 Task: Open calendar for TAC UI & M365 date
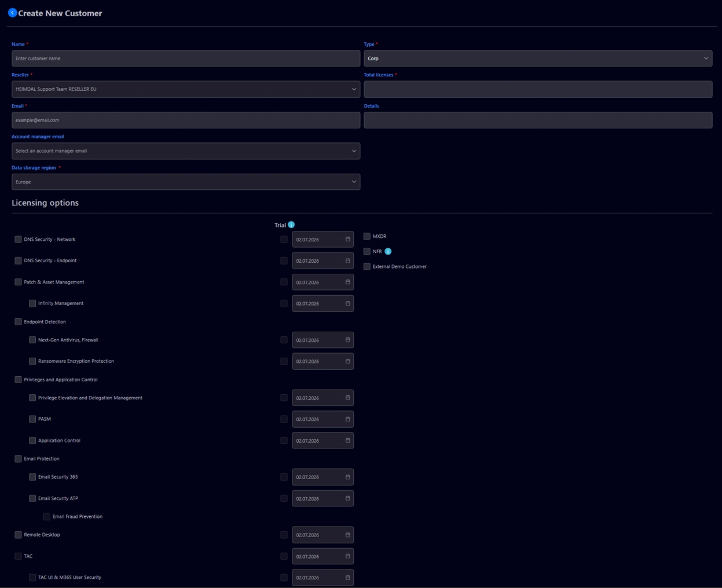click(x=347, y=578)
